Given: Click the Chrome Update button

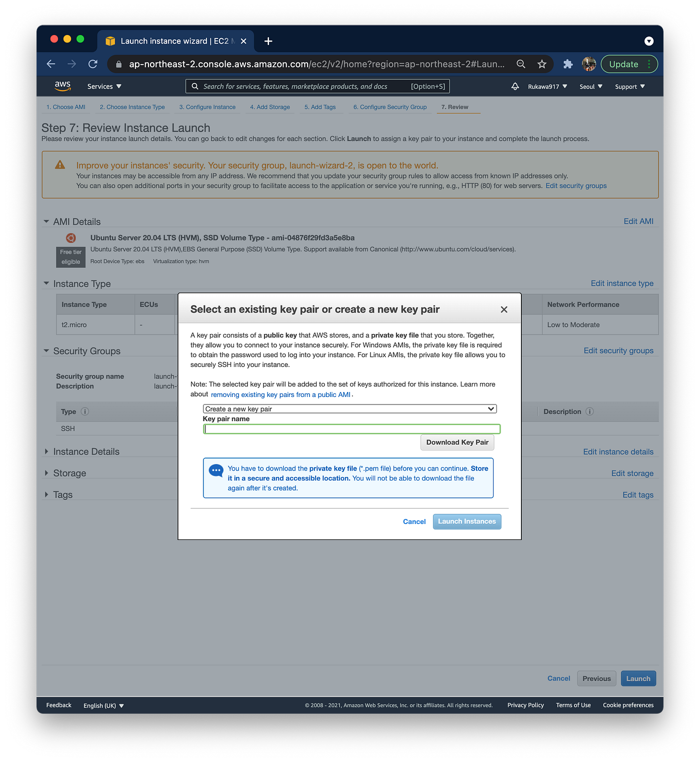Looking at the screenshot, I should point(629,64).
